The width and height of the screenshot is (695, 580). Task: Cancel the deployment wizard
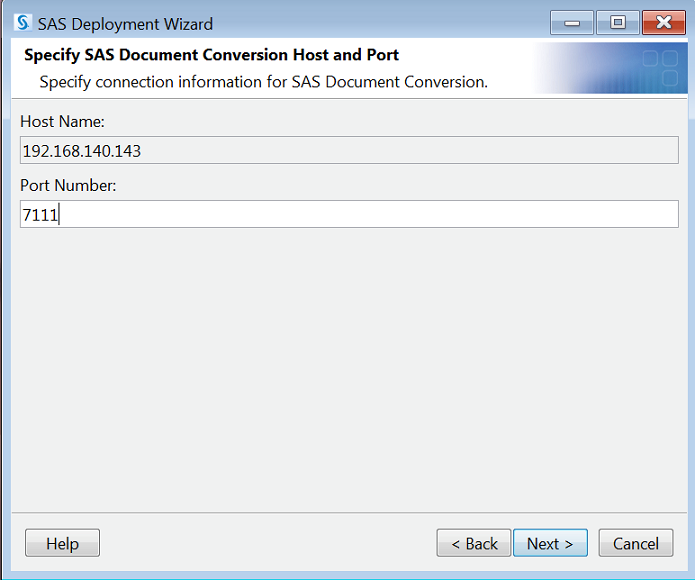(636, 543)
